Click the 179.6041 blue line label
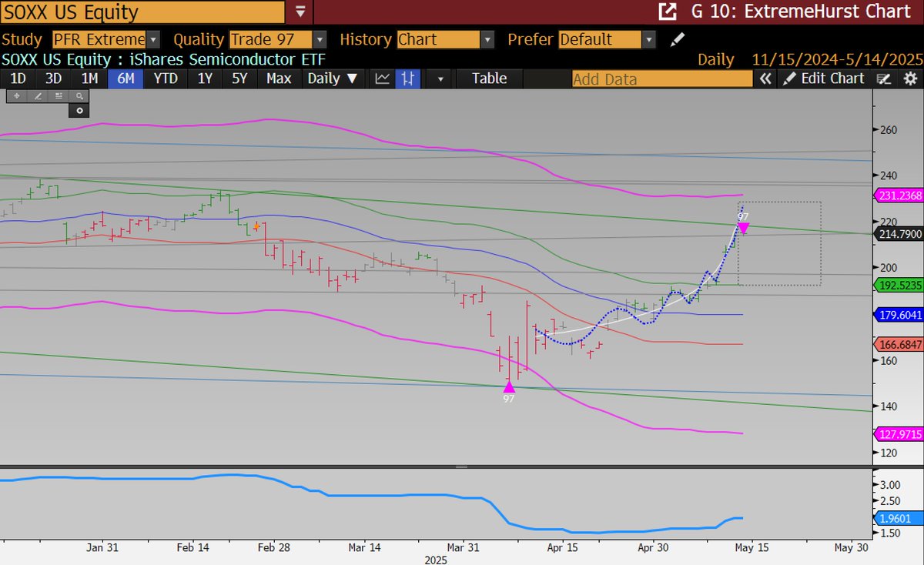924x565 pixels. (x=899, y=314)
